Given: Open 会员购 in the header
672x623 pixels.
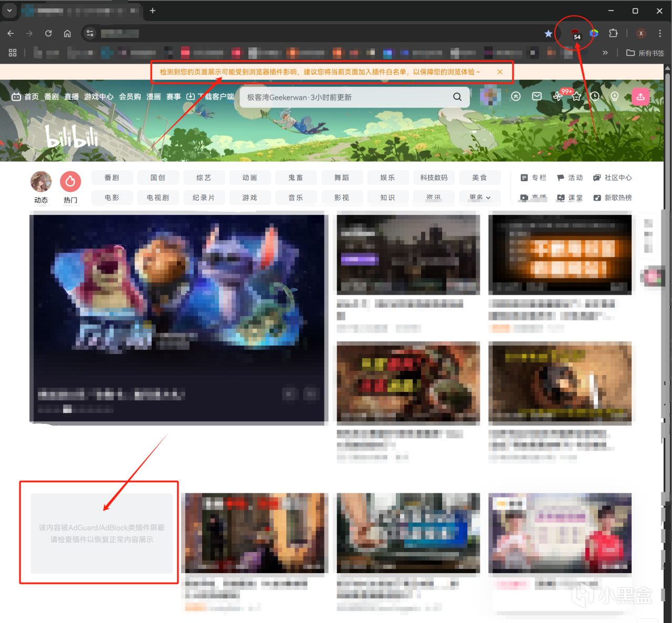Looking at the screenshot, I should coord(130,97).
